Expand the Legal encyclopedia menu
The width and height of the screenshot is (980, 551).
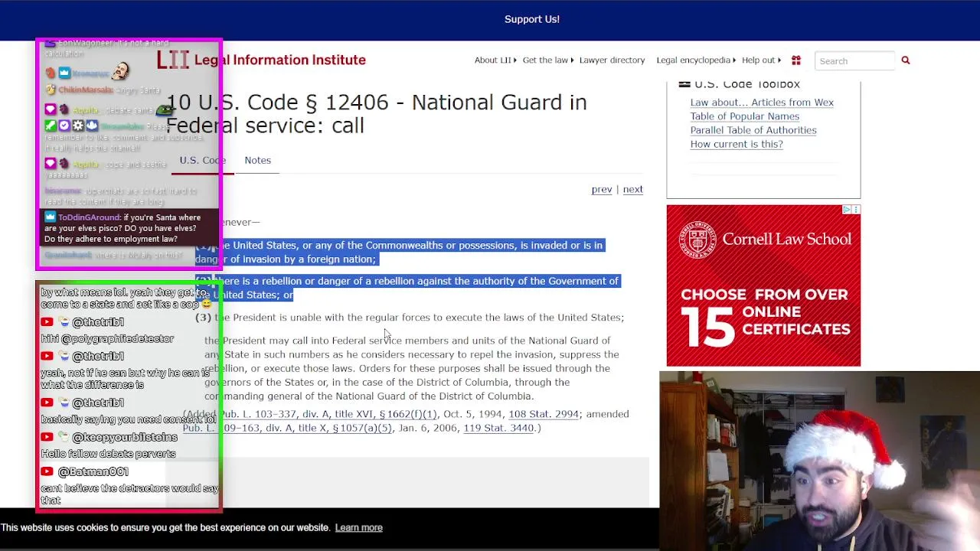(696, 60)
